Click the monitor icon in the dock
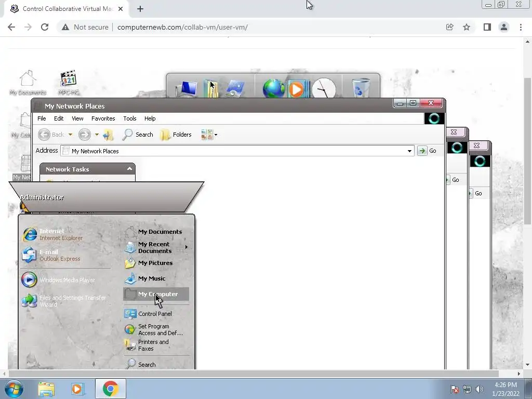The image size is (532, 399). tap(187, 88)
